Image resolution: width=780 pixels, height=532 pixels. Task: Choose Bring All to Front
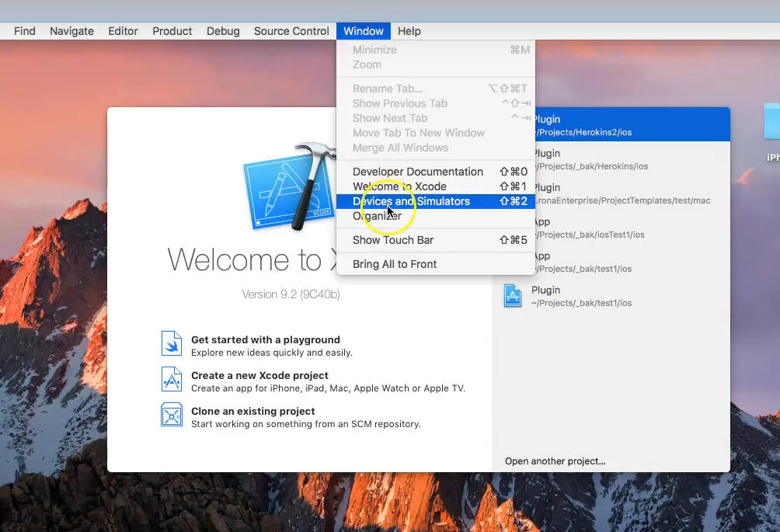pos(436,264)
